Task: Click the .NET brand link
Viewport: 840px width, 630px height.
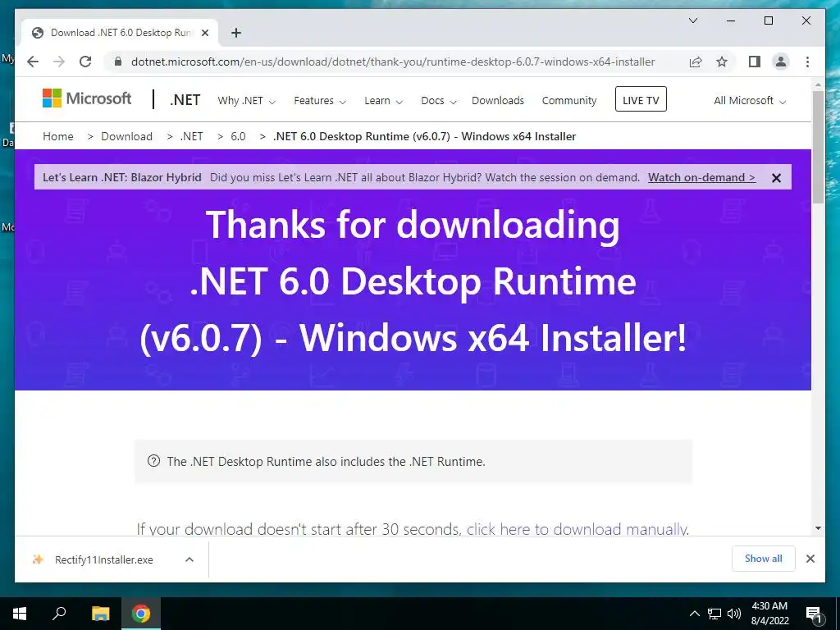Action: 185,100
